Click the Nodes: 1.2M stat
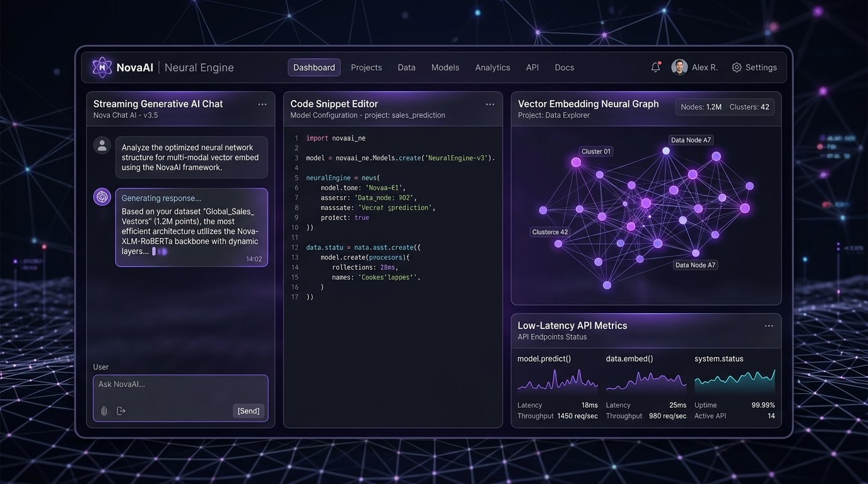Image resolution: width=868 pixels, height=484 pixels. [x=701, y=107]
